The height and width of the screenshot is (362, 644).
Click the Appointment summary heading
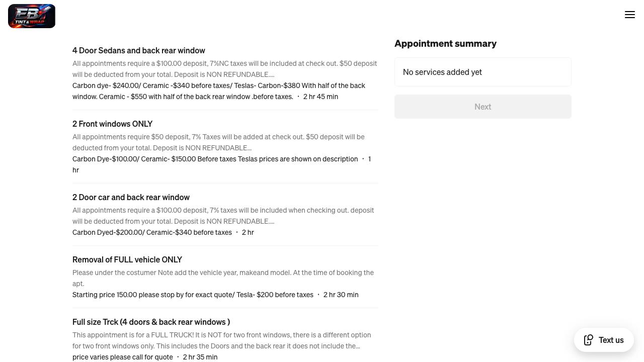pyautogui.click(x=445, y=44)
